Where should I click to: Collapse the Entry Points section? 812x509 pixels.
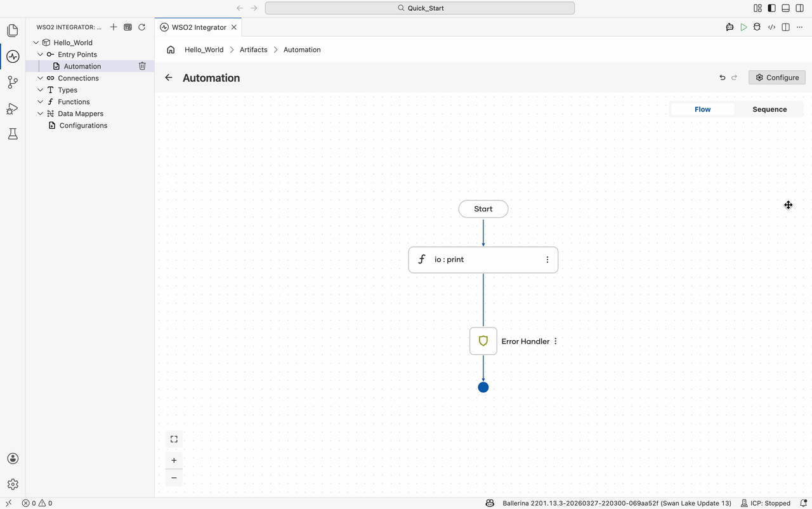[x=41, y=55]
